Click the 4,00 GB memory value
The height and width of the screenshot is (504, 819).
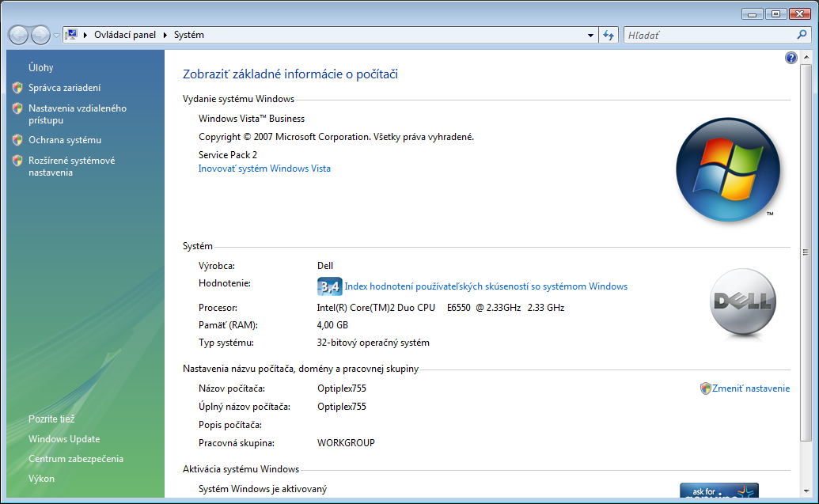pos(332,325)
